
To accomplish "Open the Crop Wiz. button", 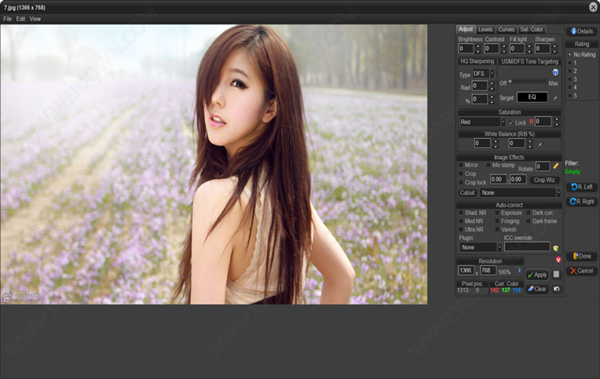I will coord(544,180).
